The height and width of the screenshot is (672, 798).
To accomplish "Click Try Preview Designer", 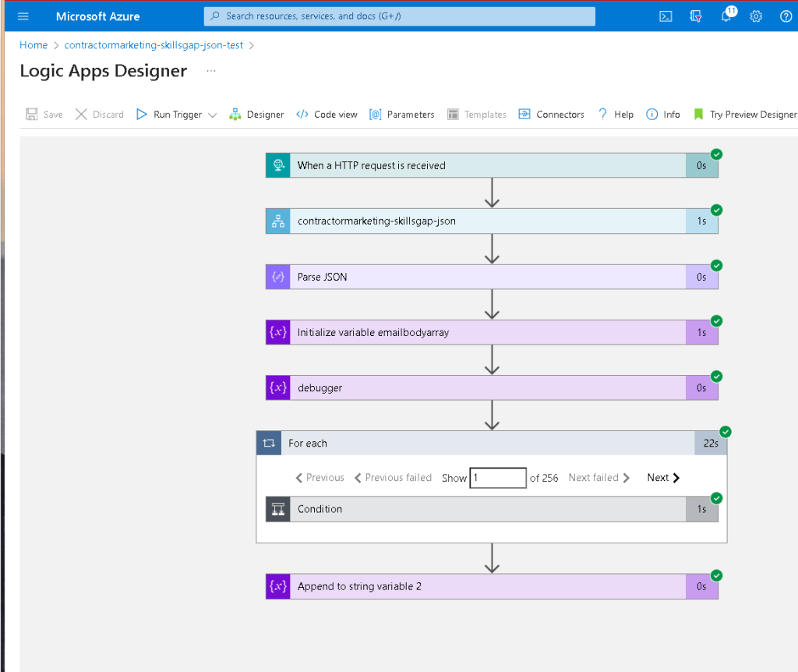I will pos(745,114).
